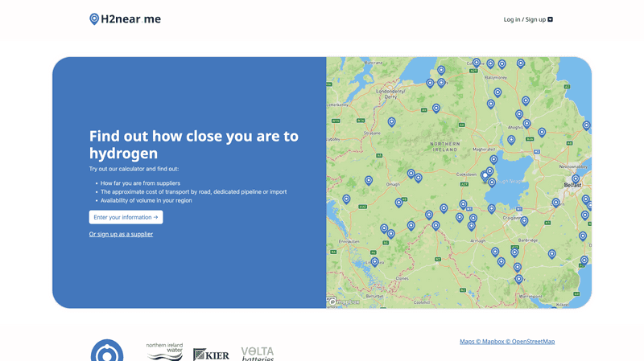
Task: Click 'Availability of volume in your region'
Action: pos(147,201)
